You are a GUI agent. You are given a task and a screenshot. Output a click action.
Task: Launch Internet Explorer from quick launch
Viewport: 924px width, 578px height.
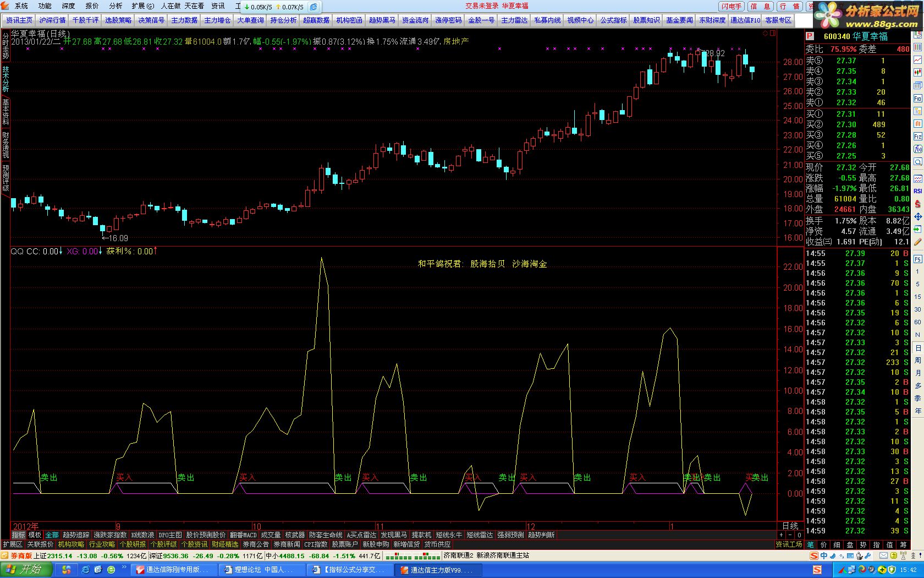(x=85, y=570)
